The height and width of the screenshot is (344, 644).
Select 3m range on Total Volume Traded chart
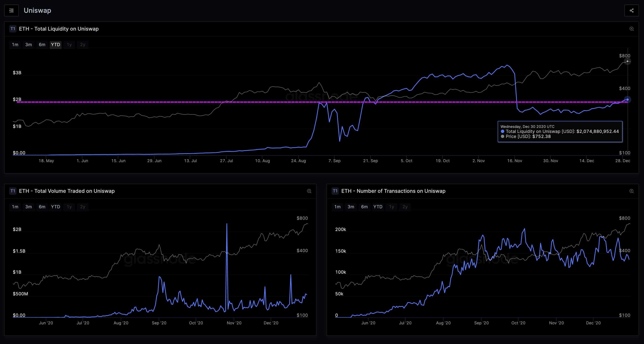point(29,207)
